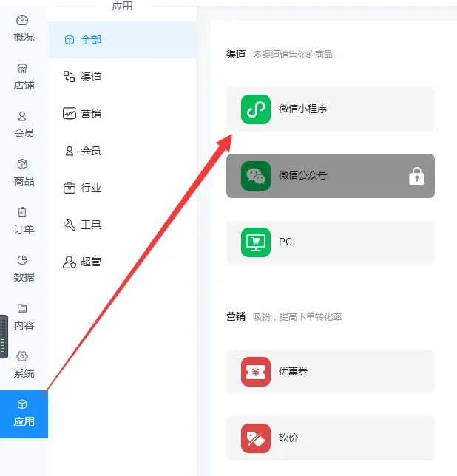This screenshot has height=476, width=457.
Task: Open 商品 products box icon in sidebar
Action: [22, 164]
